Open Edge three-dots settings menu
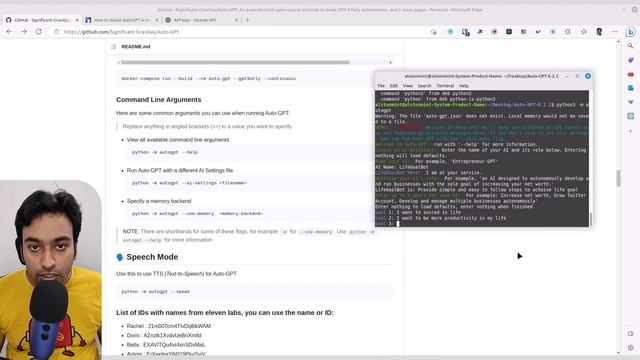The width and height of the screenshot is (640, 360). (x=614, y=31)
